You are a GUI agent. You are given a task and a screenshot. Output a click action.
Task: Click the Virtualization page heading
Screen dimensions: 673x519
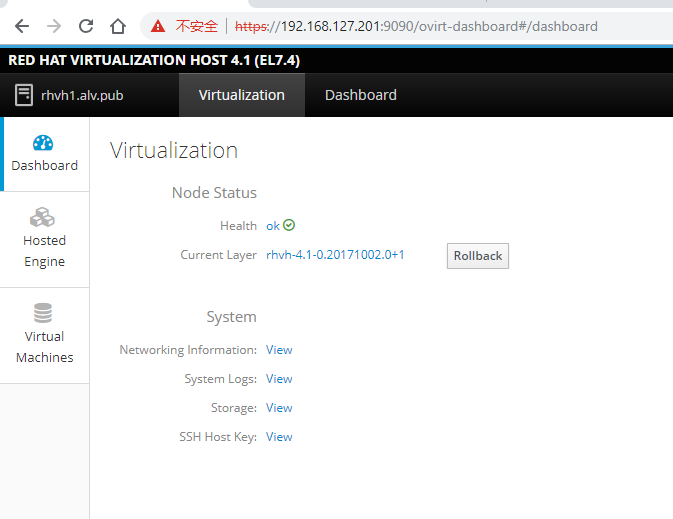click(x=173, y=151)
